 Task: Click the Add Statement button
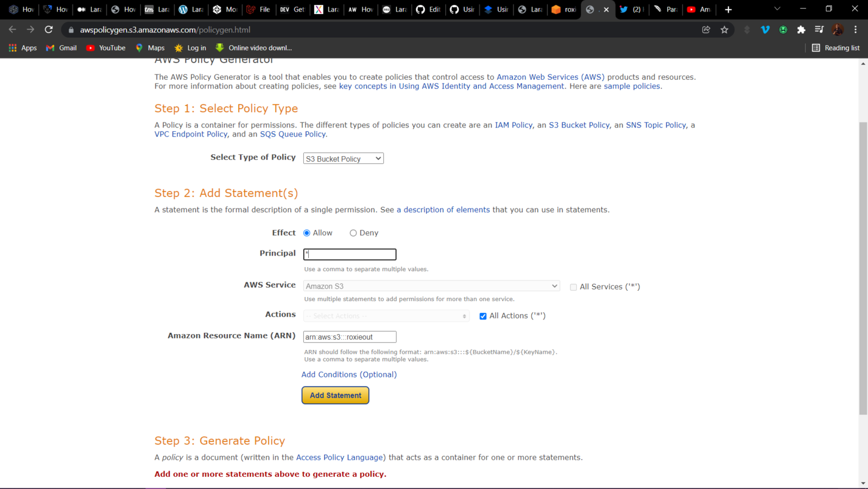(335, 395)
